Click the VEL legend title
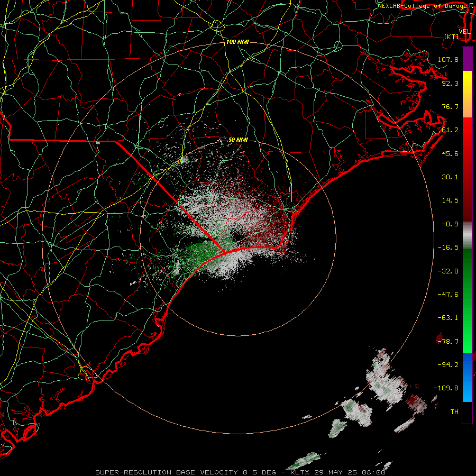476x476 pixels. (464, 32)
